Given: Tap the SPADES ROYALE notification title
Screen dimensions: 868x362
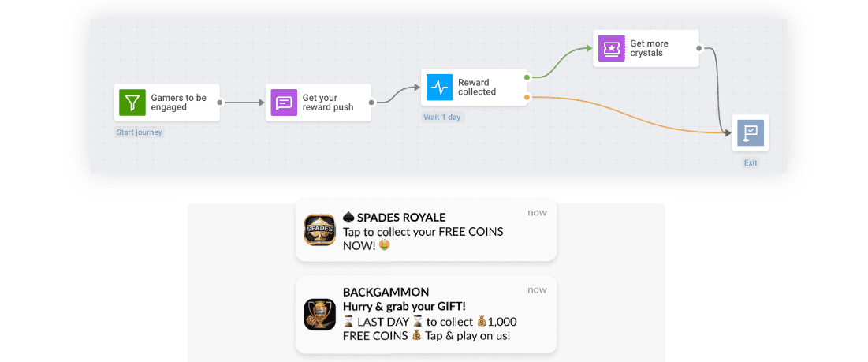Looking at the screenshot, I should click(x=401, y=217).
